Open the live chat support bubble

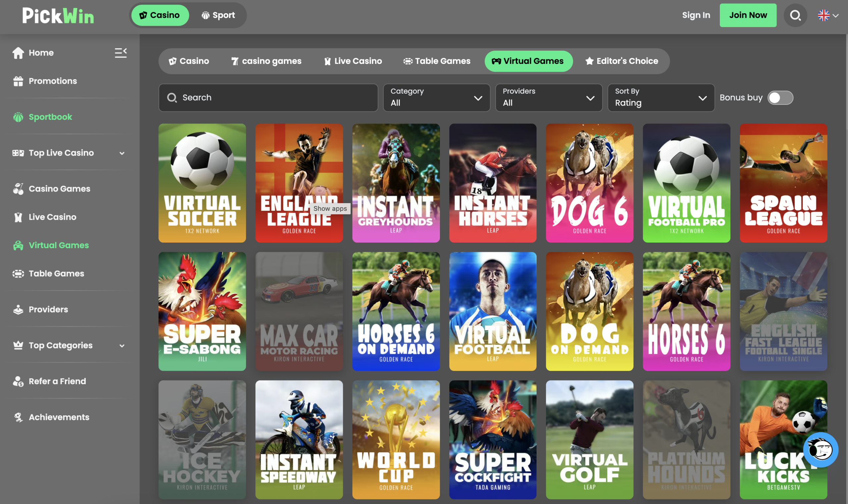[821, 450]
